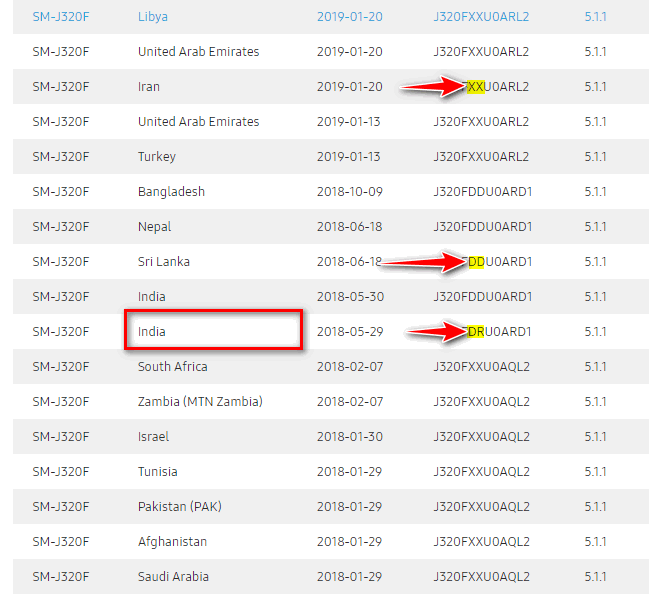Click the red arrow in the Iran row
This screenshot has height=599, width=650.
(x=433, y=88)
